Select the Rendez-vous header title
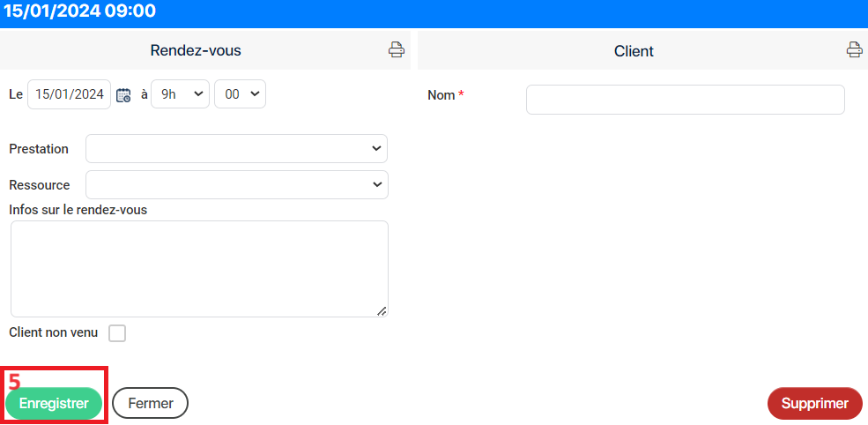 pyautogui.click(x=196, y=50)
